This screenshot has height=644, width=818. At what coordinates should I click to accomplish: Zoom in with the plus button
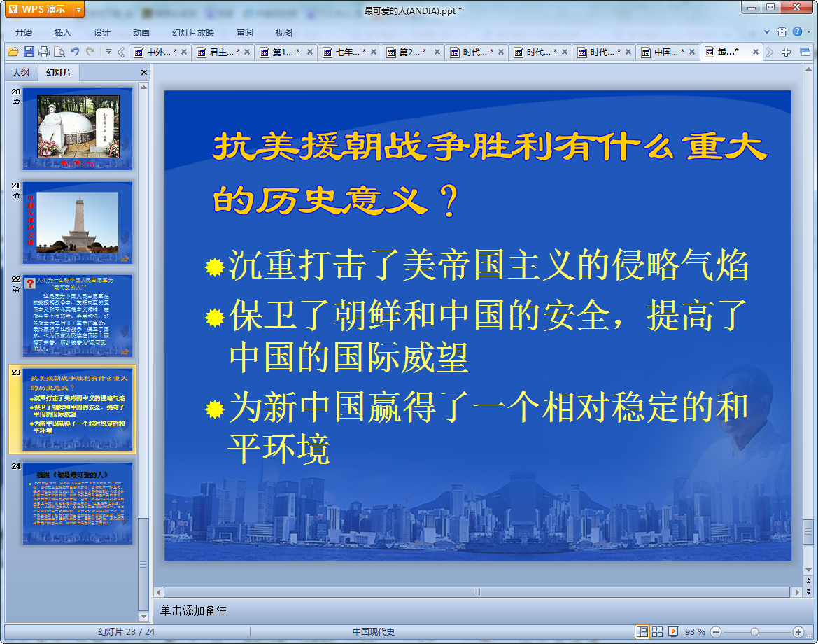pyautogui.click(x=798, y=632)
